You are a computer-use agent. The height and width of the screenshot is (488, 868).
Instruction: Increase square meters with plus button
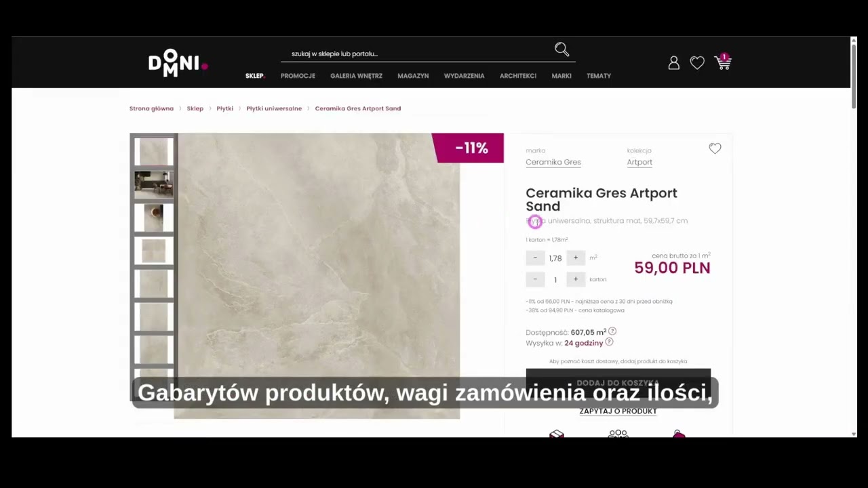576,258
